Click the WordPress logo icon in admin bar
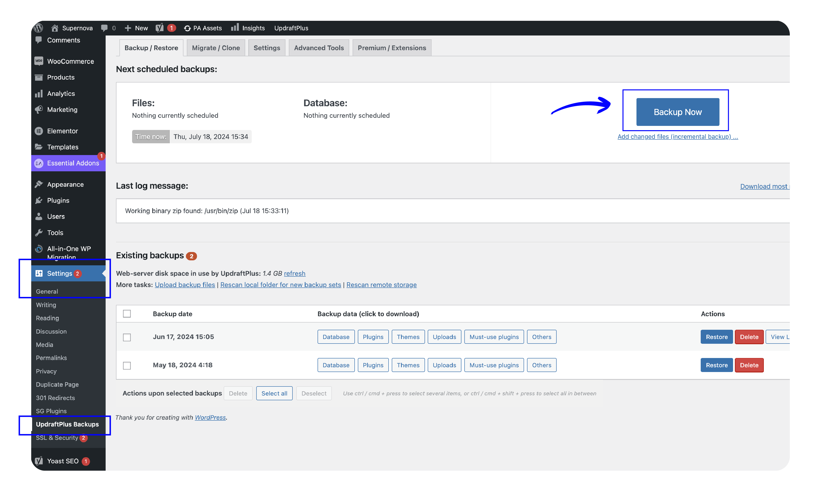 38,28
